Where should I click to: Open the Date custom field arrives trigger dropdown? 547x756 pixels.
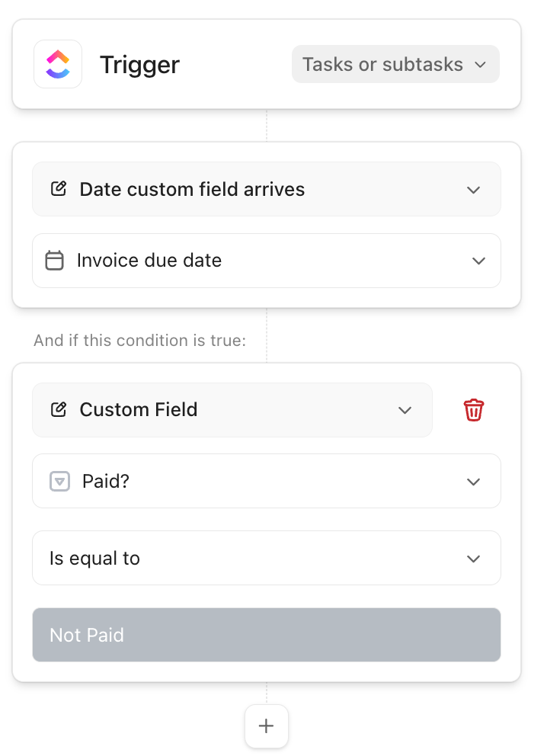pyautogui.click(x=267, y=189)
